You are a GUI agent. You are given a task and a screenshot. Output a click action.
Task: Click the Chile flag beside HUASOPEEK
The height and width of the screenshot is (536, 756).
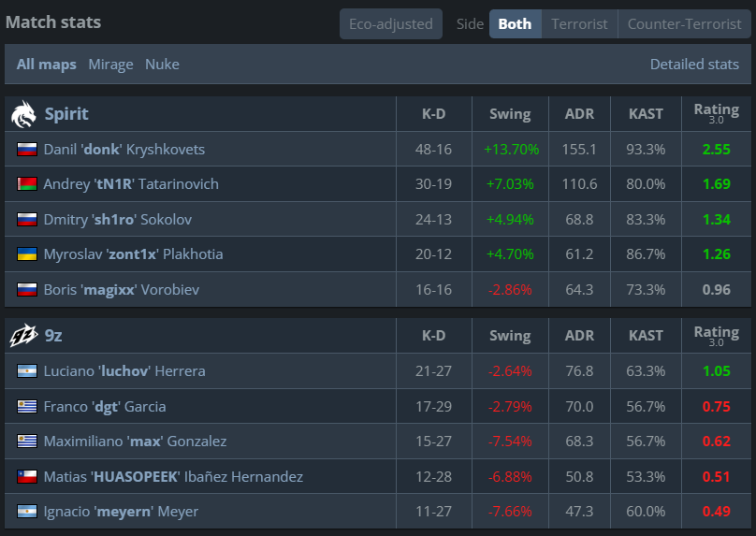(x=27, y=477)
